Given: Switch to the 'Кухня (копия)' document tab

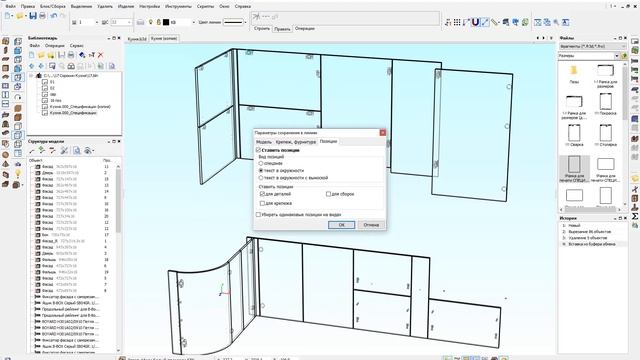Looking at the screenshot, I should [x=164, y=39].
